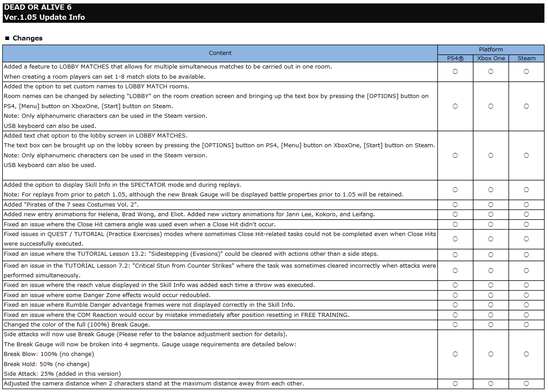This screenshot has width=548, height=392.
Task: Click the "Side Attack: 25%" line
Action: coord(62,374)
